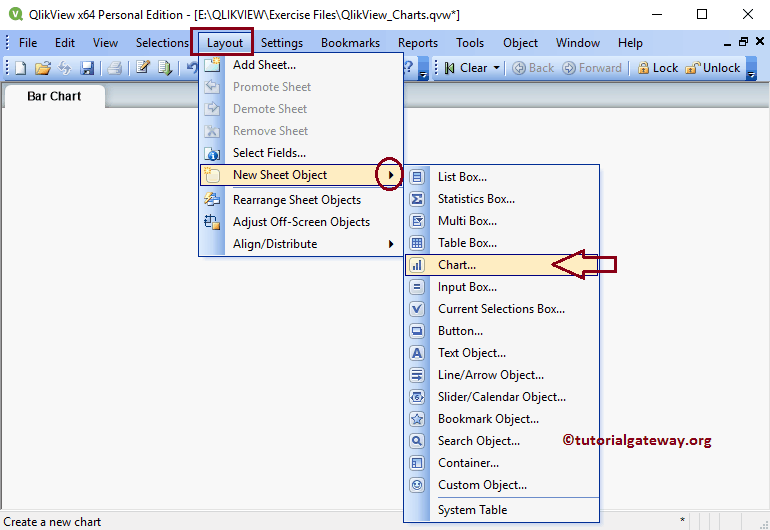Image resolution: width=770 pixels, height=530 pixels.
Task: Click the Back button
Action: pyautogui.click(x=533, y=68)
